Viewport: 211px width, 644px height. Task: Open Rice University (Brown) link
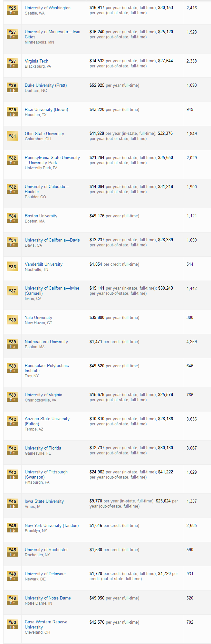pos(46,109)
